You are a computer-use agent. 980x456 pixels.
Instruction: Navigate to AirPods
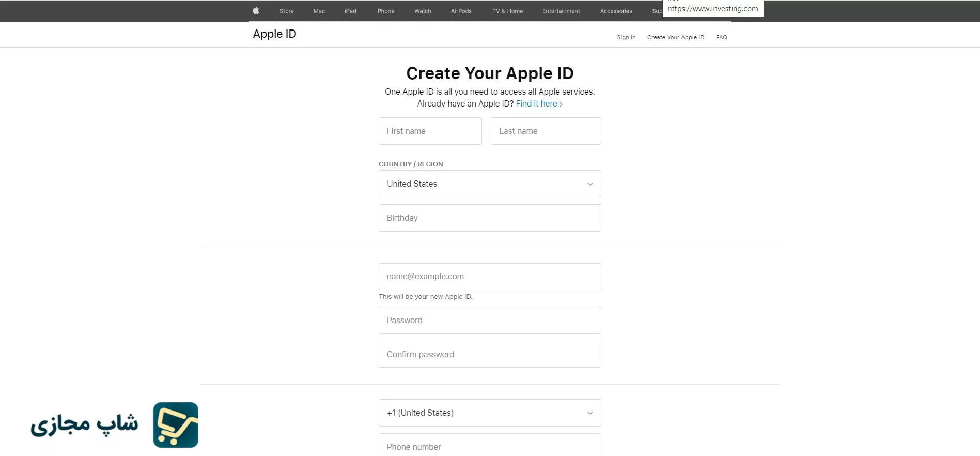(461, 11)
